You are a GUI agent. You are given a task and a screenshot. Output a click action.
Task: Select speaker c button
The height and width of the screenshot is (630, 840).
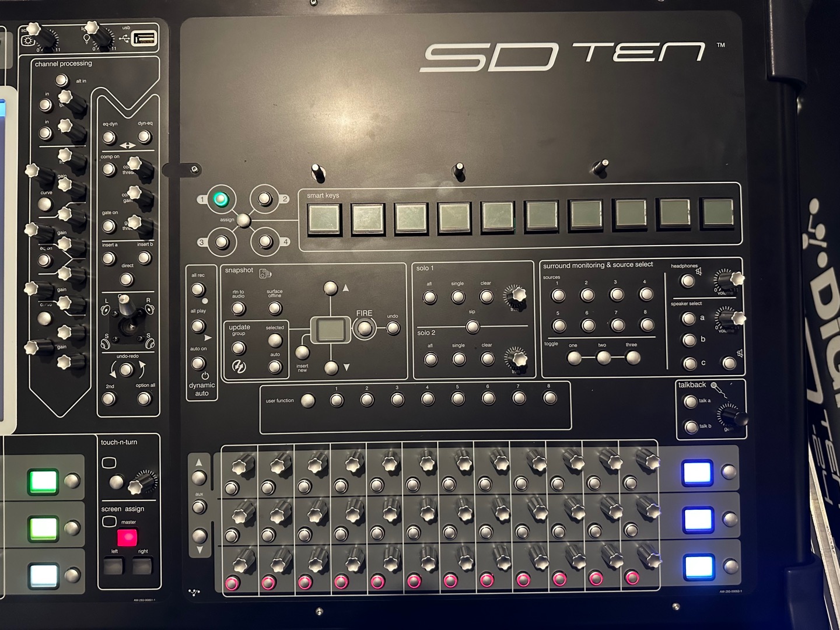690,363
